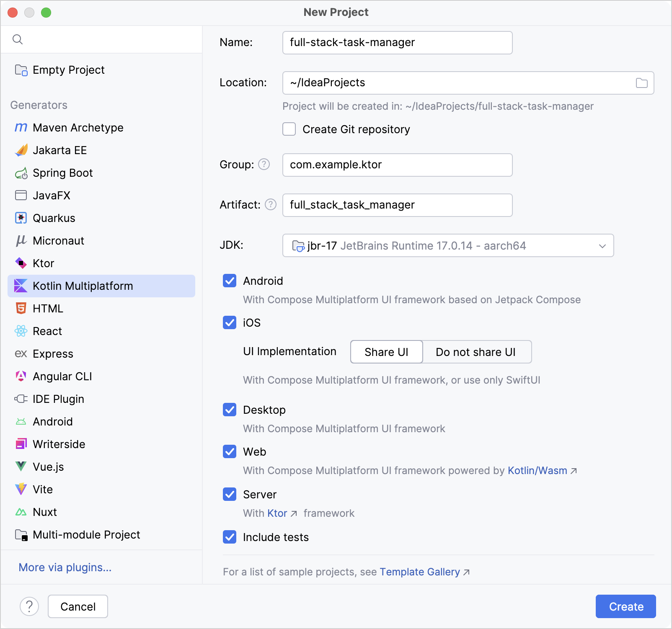Select the React generator icon
This screenshot has width=672, height=629.
tap(21, 331)
